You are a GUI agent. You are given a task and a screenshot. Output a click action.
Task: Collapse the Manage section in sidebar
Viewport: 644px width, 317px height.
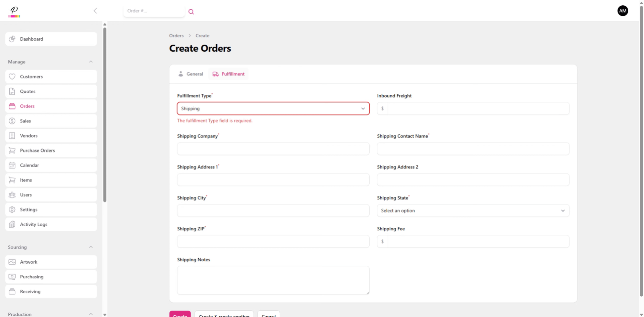(x=91, y=61)
